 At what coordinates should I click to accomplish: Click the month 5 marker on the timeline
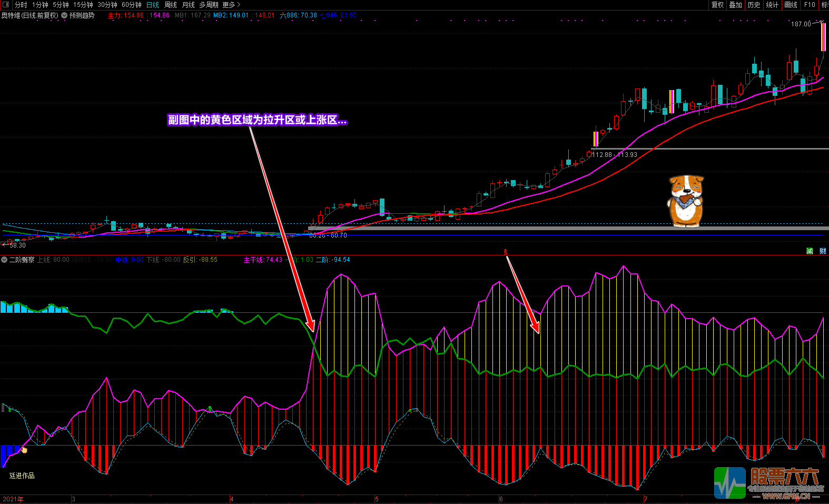[377, 499]
